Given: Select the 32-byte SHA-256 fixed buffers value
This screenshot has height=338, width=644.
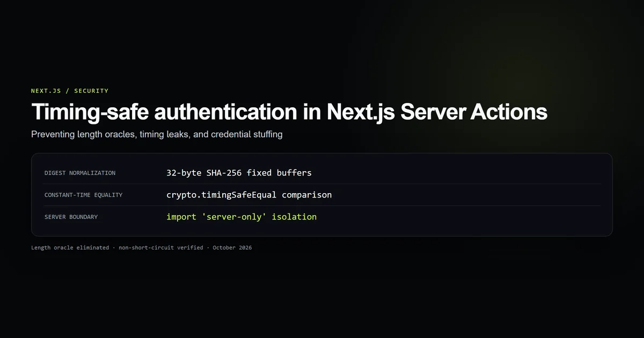Looking at the screenshot, I should click(x=239, y=173).
